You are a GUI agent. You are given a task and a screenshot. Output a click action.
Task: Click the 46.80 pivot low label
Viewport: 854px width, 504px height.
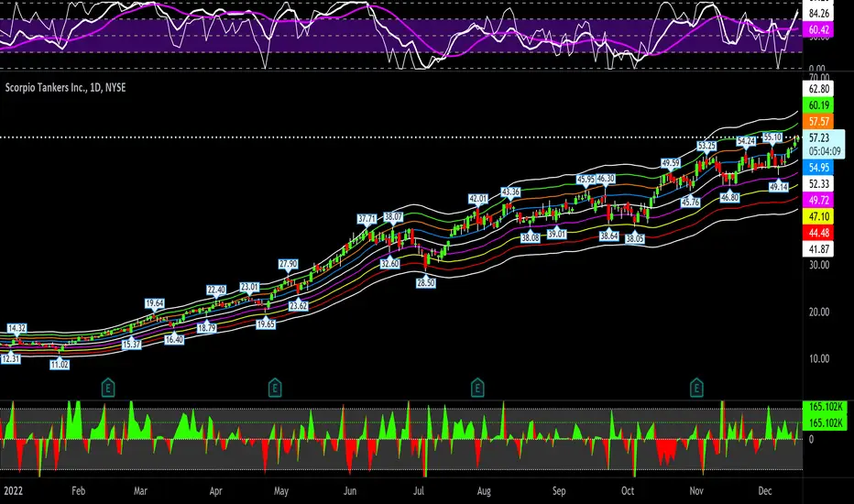tap(729, 197)
